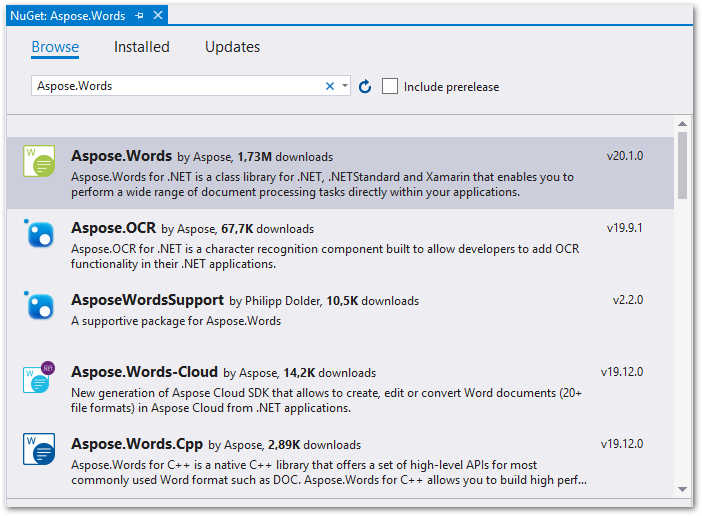Switch to the Updates tab
Image resolution: width=702 pixels, height=516 pixels.
(x=232, y=47)
